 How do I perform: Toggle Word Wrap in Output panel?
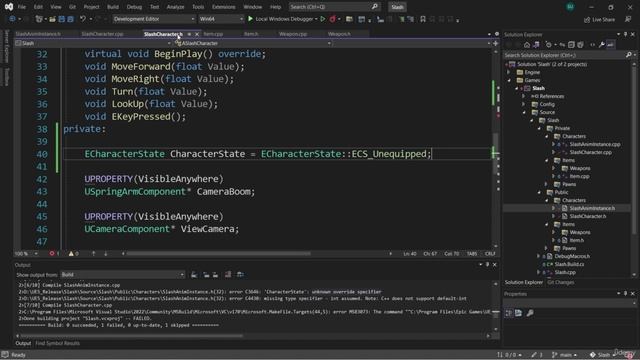tap(240, 275)
